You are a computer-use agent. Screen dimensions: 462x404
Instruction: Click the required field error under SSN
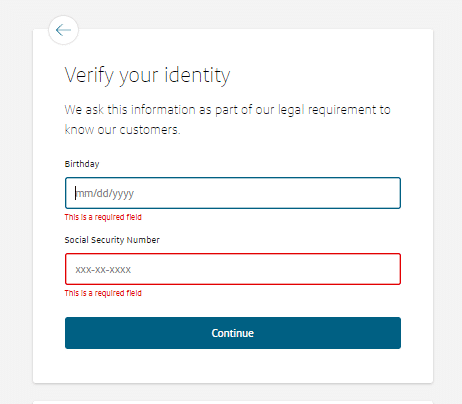point(103,293)
